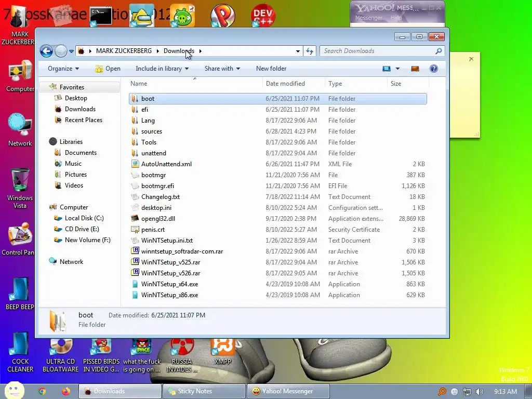532x399 pixels.
Task: Expand the arrow after MARK ZUCKERBERG breadcrumb
Action: coord(158,51)
